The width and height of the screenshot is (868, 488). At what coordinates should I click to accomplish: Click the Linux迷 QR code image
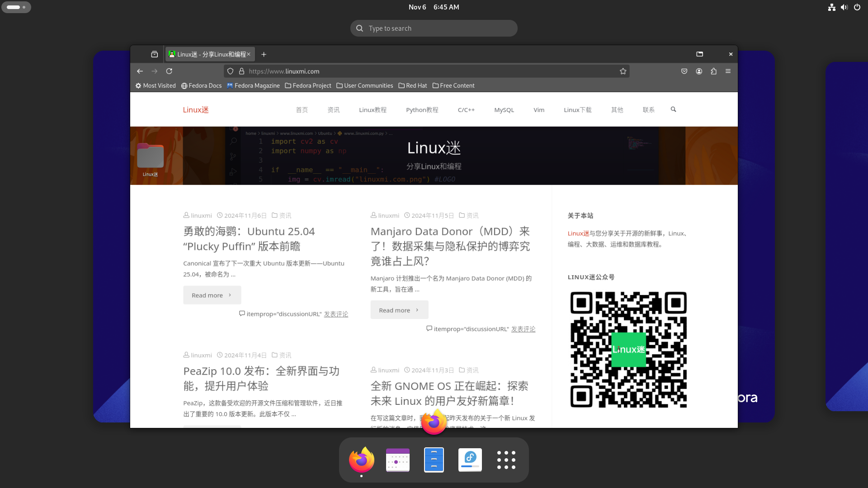[628, 350]
